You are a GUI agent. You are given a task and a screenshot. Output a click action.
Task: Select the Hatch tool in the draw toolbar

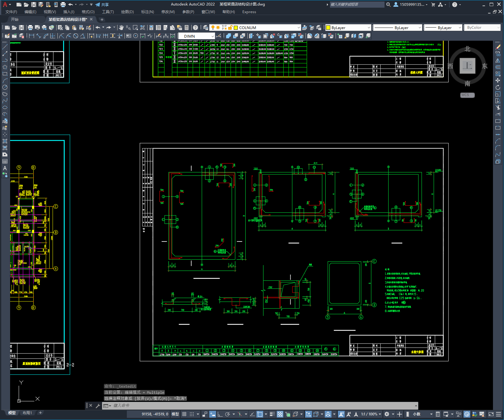click(5, 141)
